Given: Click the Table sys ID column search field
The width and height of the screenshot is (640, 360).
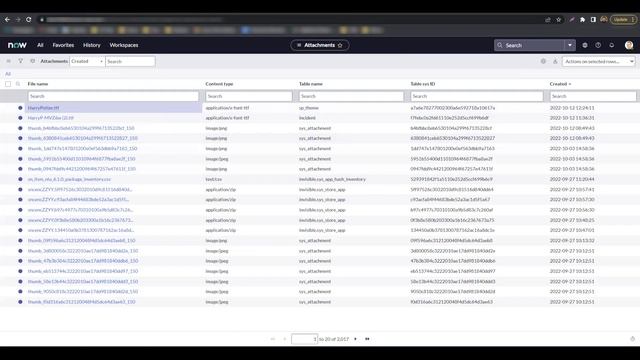Looking at the screenshot, I should [477, 96].
